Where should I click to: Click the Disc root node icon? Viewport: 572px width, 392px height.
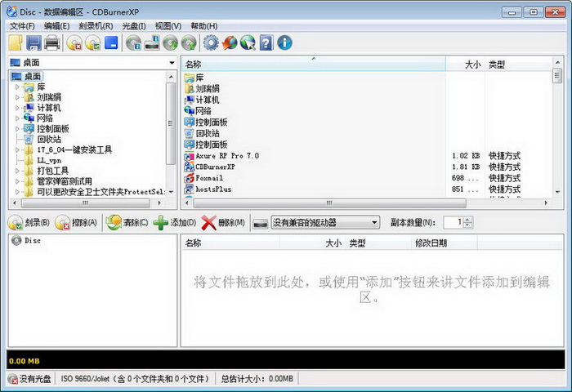16,240
